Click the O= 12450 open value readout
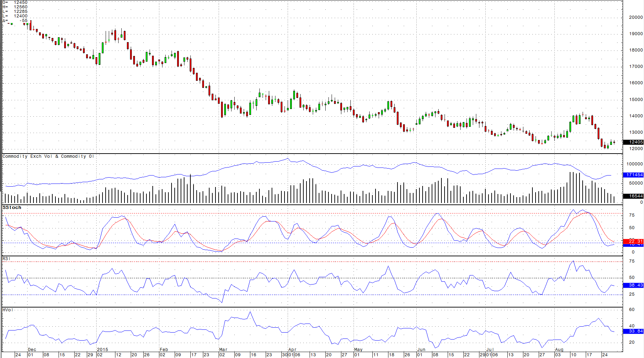The height and width of the screenshot is (358, 644). pos(14,2)
